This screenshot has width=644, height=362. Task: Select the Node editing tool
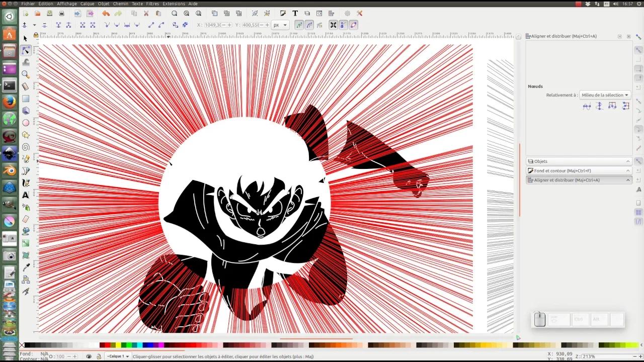[26, 50]
